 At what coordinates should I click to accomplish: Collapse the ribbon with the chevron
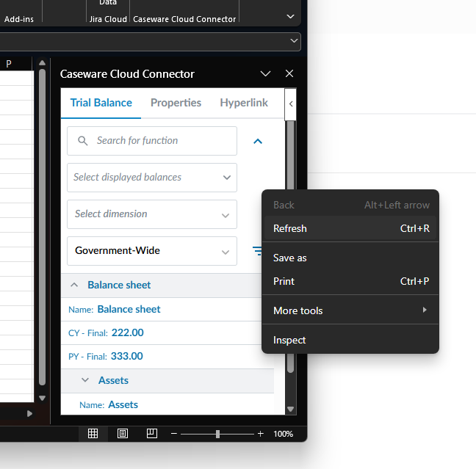pyautogui.click(x=290, y=16)
